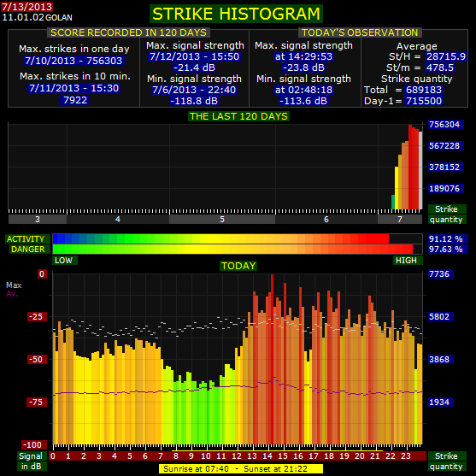Click the 1934 strike scale label

[440, 403]
